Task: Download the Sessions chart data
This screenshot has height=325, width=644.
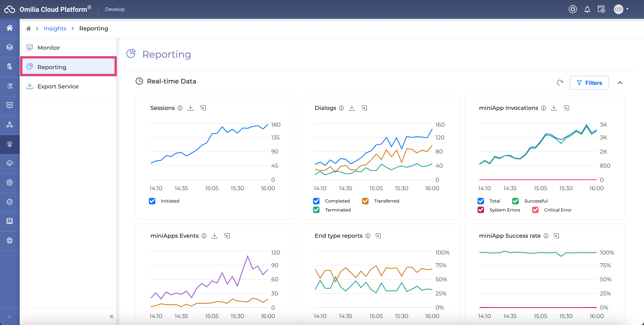Action: pyautogui.click(x=190, y=108)
